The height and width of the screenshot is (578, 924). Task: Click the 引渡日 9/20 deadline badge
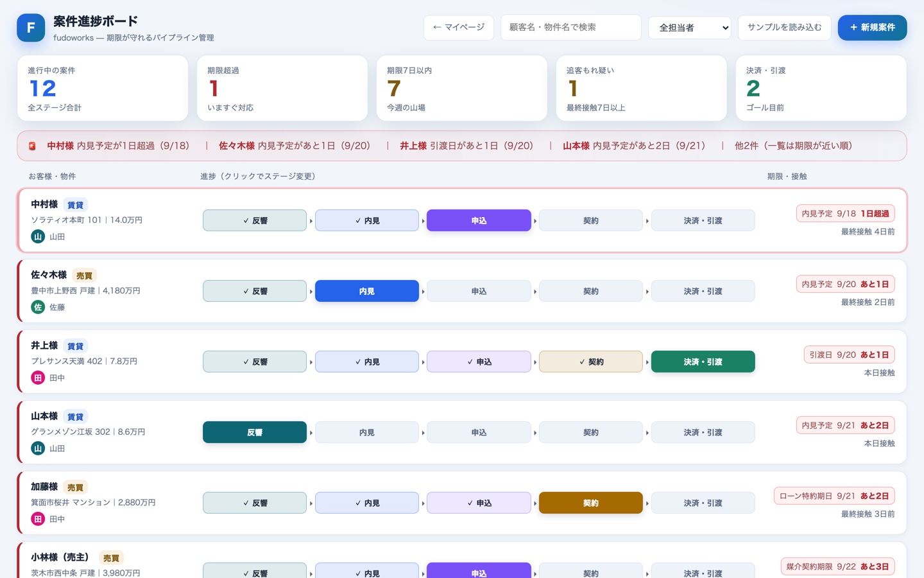[x=849, y=355]
